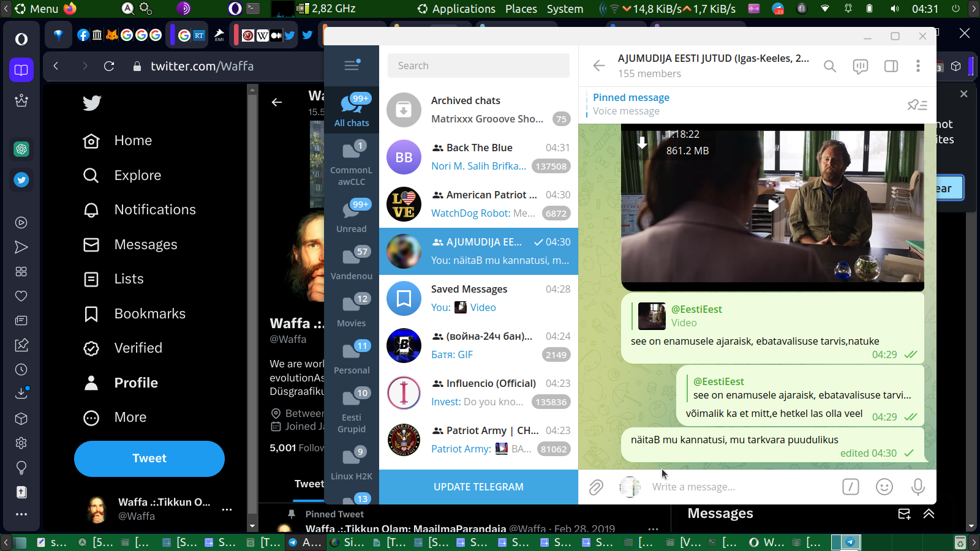
Task: Open bot commands slash icon
Action: point(851,487)
